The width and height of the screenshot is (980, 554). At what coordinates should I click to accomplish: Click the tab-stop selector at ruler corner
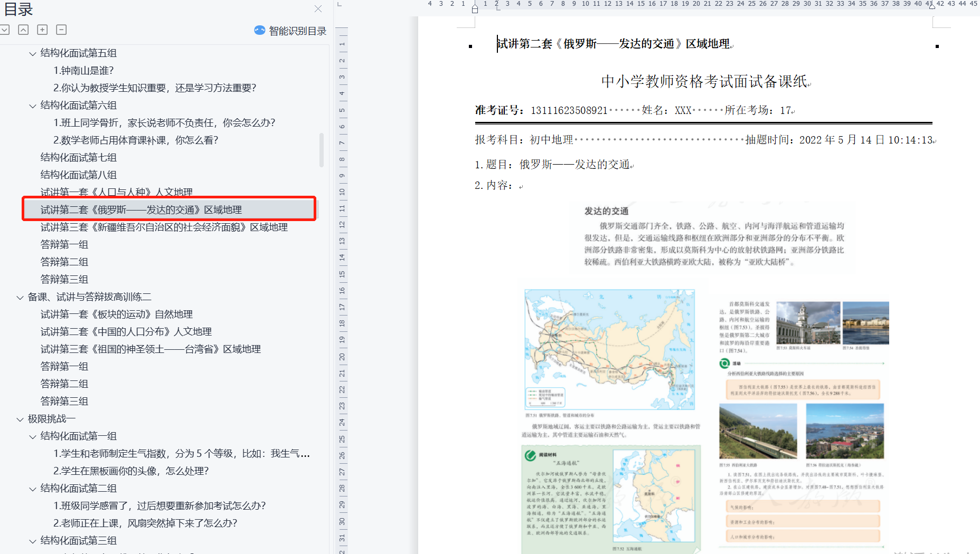(340, 4)
